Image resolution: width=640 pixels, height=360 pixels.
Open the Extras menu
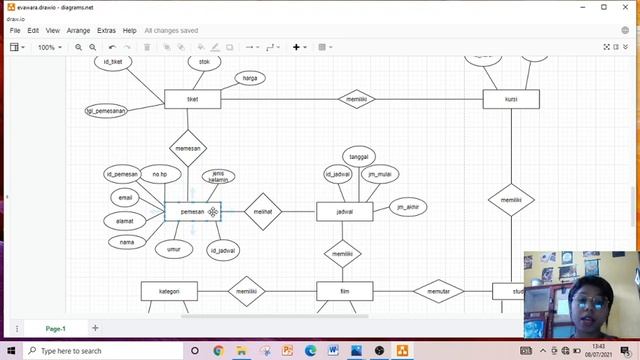(106, 31)
